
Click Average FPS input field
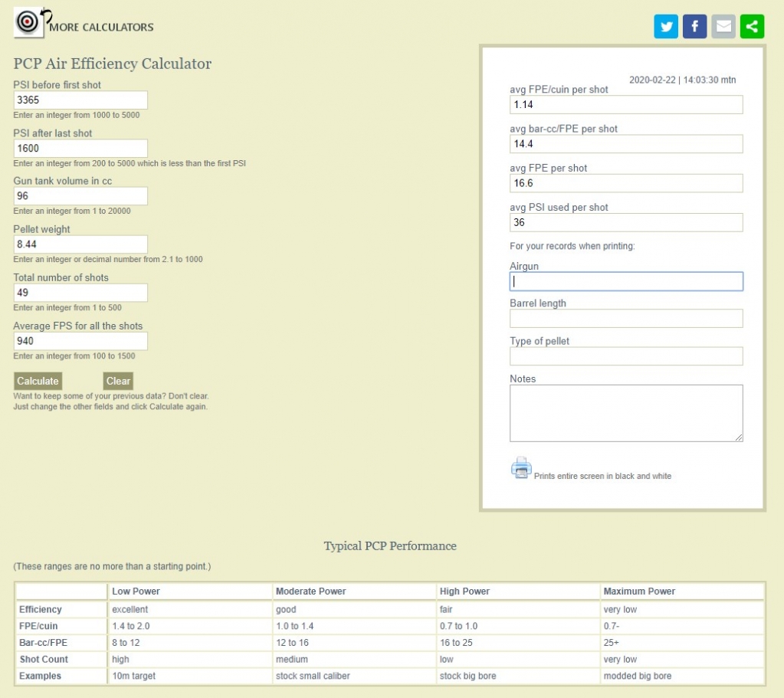80,341
